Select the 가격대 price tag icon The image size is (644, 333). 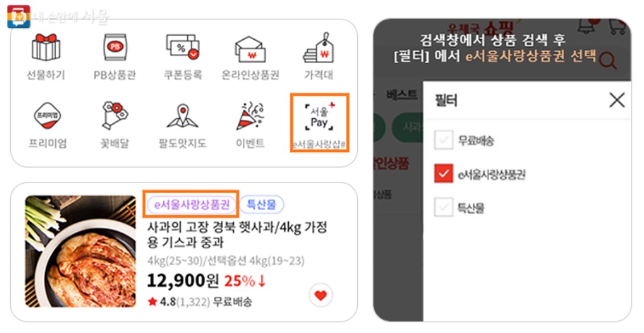319,48
